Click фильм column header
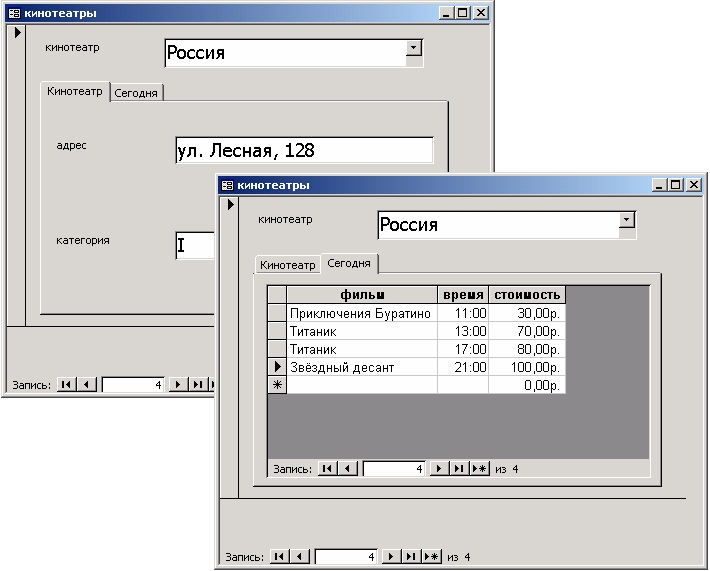The height and width of the screenshot is (571, 710). 362,295
